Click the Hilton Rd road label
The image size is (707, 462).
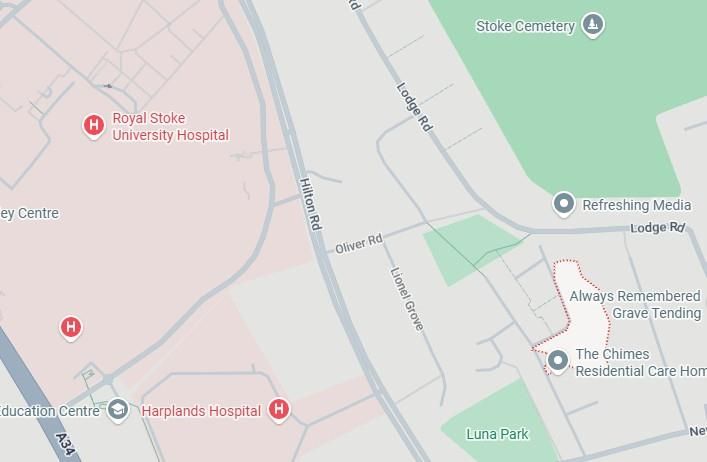pyautogui.click(x=311, y=204)
